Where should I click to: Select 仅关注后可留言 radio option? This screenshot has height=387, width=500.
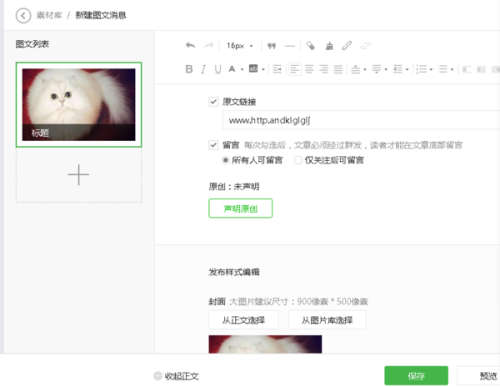[298, 160]
